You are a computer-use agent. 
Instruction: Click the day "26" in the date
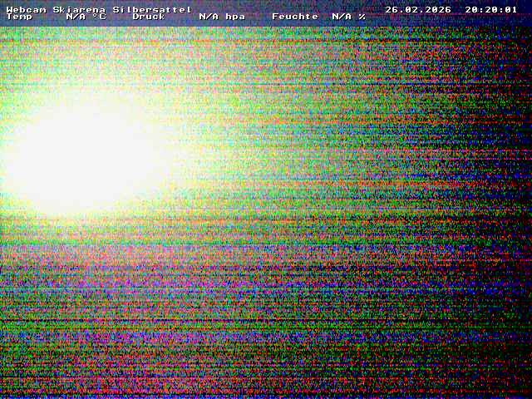(392, 9)
